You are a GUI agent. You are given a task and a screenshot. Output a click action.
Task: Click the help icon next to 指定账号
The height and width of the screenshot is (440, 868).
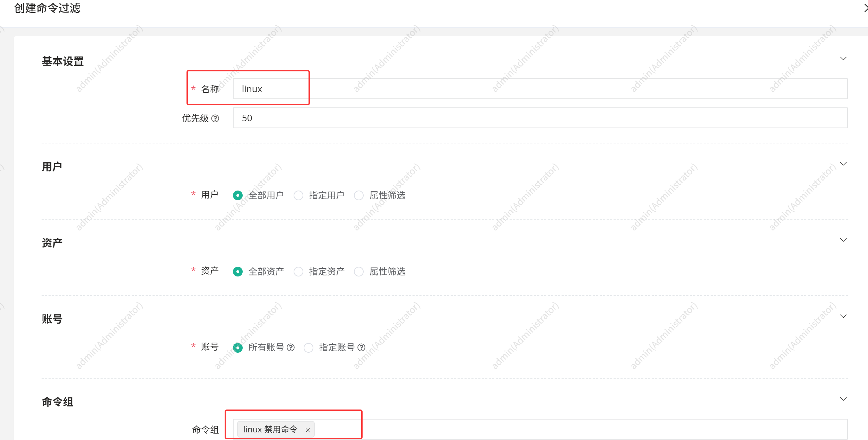(362, 347)
